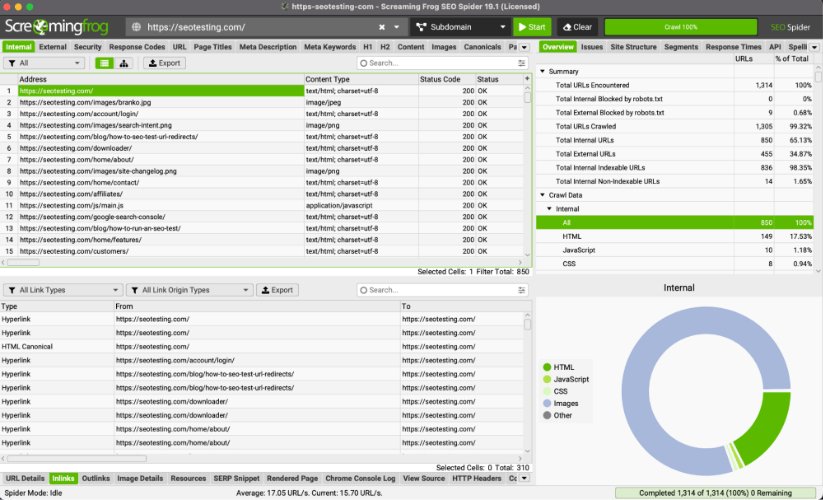This screenshot has height=500, width=823.
Task: Collapse the Summary section
Action: pos(543,71)
